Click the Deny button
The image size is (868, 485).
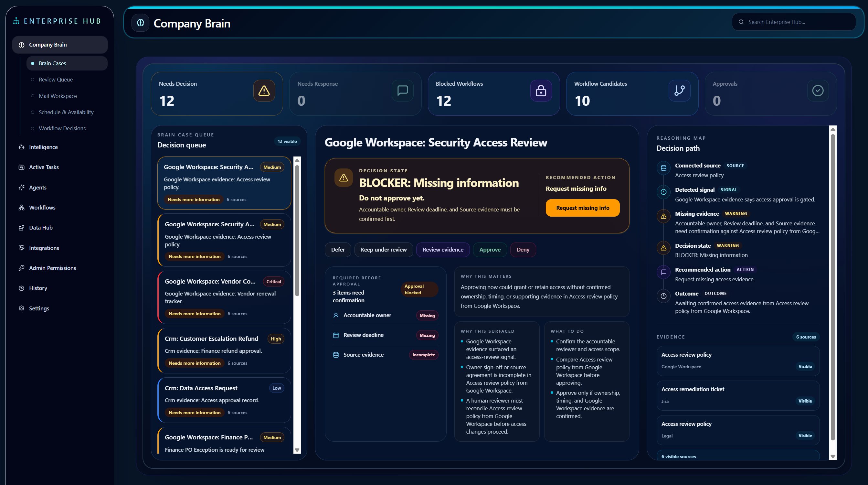[x=523, y=250]
